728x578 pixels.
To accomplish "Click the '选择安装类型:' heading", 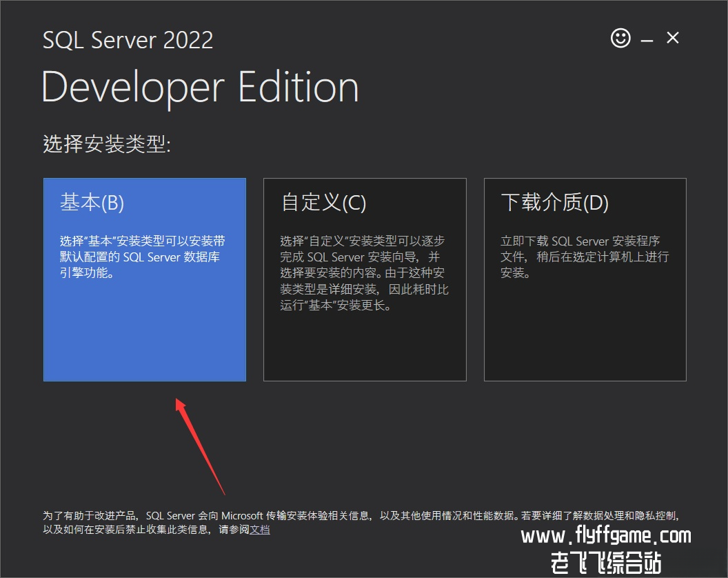I will point(107,143).
